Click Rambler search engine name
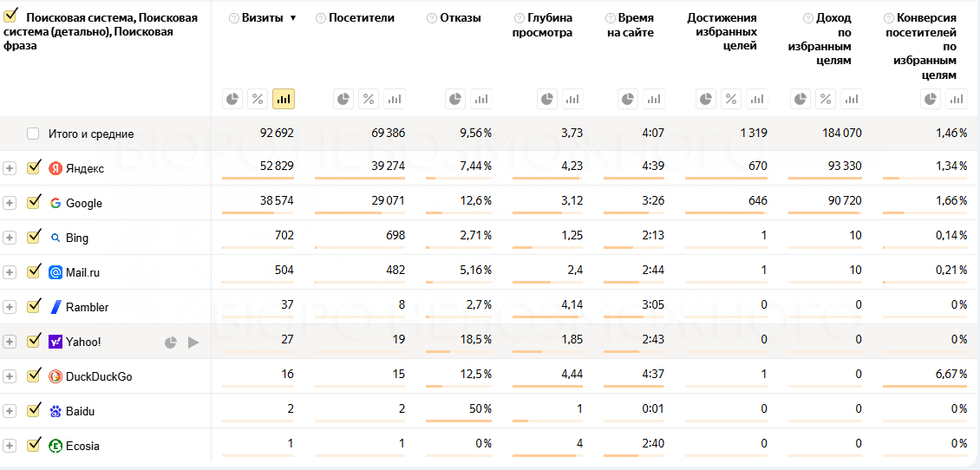The image size is (980, 470). pos(87,307)
